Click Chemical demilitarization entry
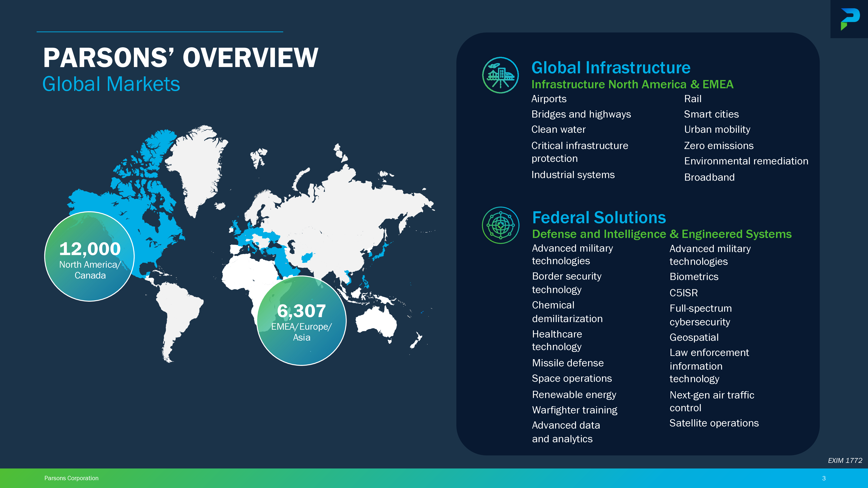 click(567, 312)
